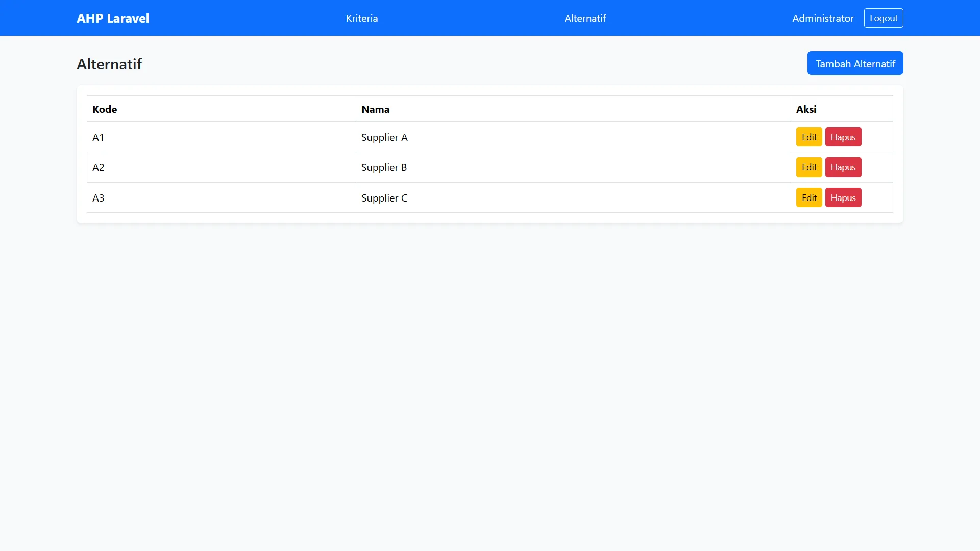
Task: Click the A2 code cell
Action: (x=222, y=167)
